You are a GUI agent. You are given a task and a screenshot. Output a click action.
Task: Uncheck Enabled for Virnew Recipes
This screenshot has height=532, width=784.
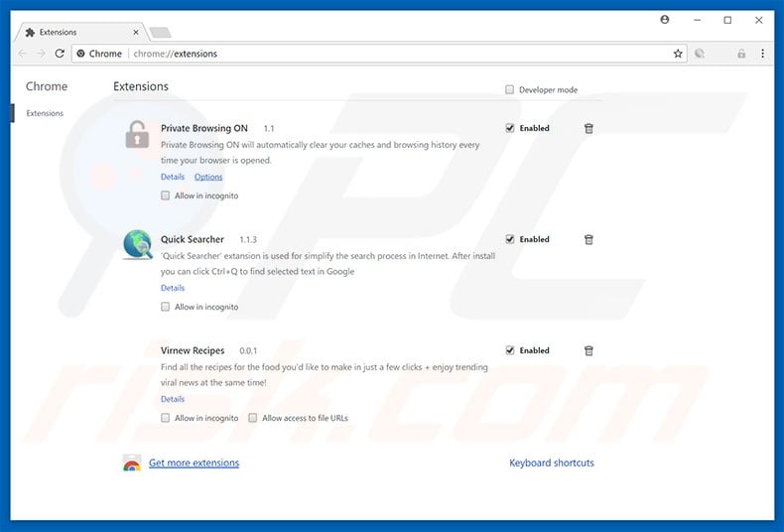click(509, 350)
